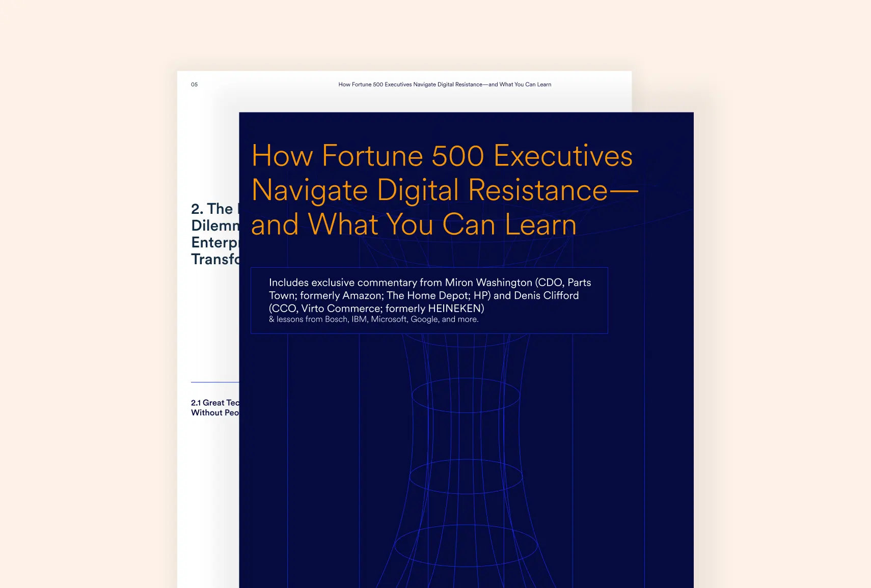This screenshot has width=871, height=588.
Task: Click page number '05' on back page
Action: [194, 85]
